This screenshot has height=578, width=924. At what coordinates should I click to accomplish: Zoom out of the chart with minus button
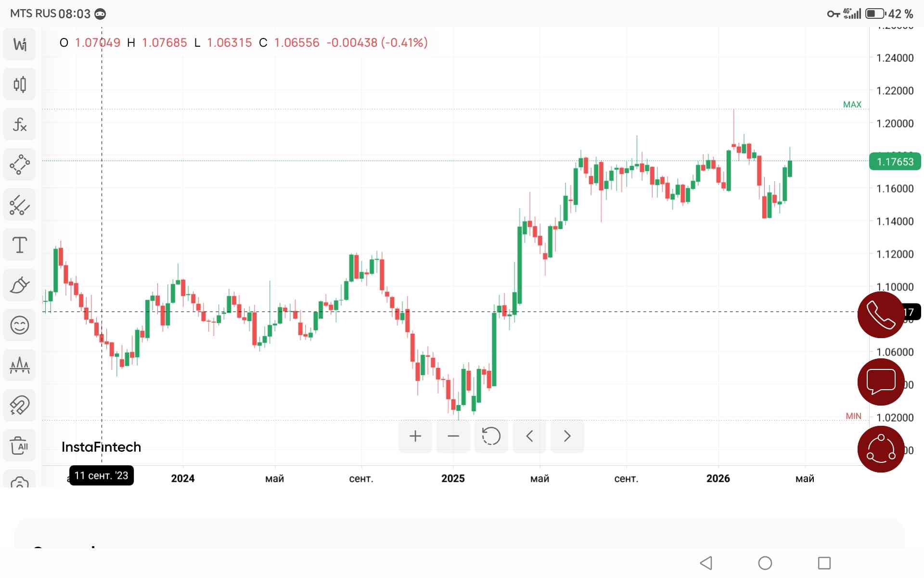click(x=453, y=436)
